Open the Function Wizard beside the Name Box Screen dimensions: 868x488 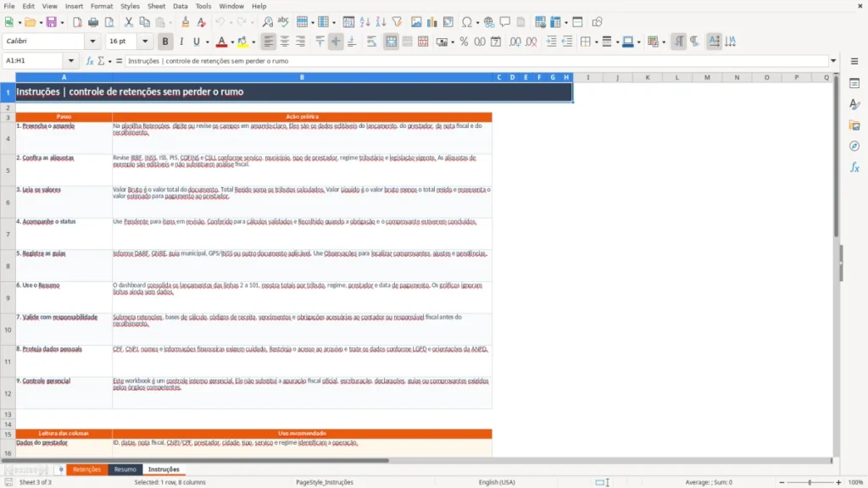90,61
